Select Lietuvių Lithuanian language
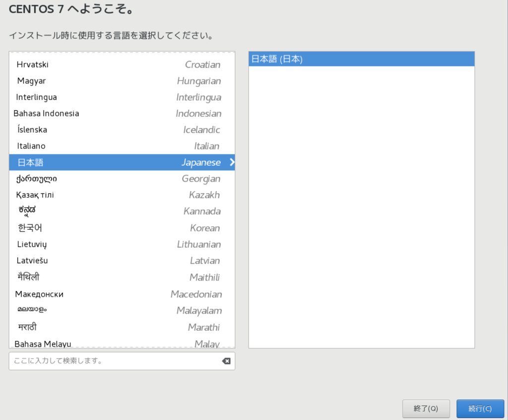Image resolution: width=508 pixels, height=420 pixels. point(122,244)
